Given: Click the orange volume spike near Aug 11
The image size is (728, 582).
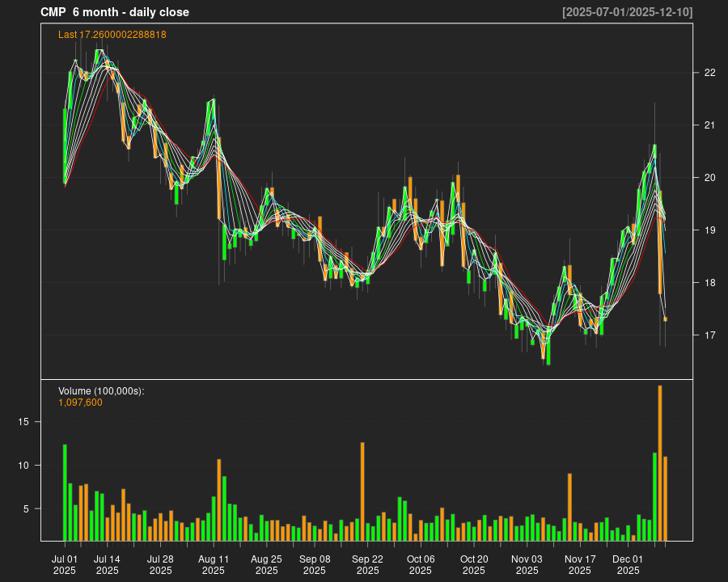Looking at the screenshot, I should pos(219,500).
